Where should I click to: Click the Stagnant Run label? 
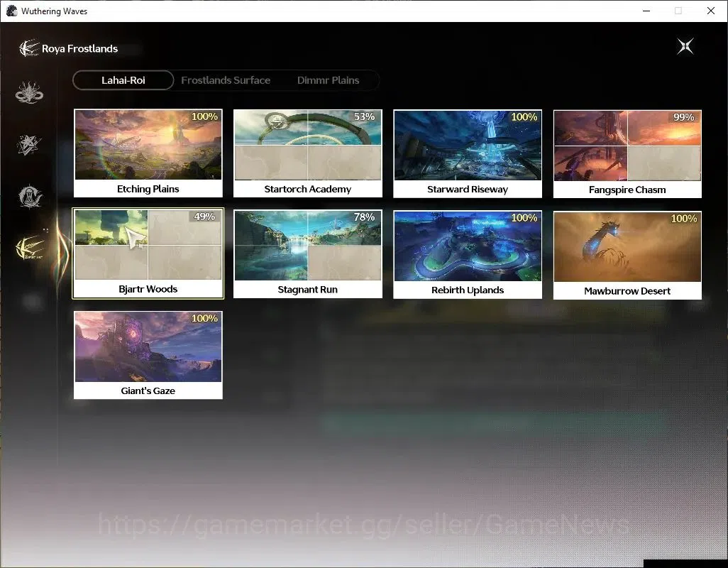click(308, 290)
